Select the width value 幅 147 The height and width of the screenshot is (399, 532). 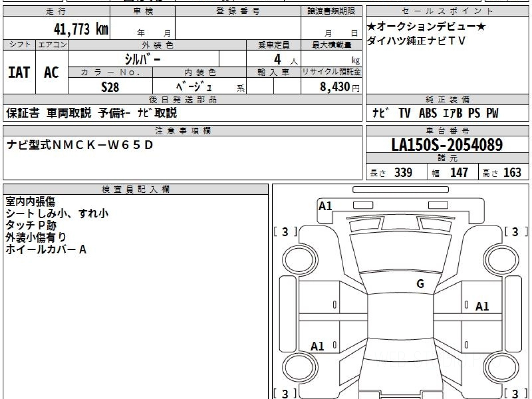click(x=450, y=172)
